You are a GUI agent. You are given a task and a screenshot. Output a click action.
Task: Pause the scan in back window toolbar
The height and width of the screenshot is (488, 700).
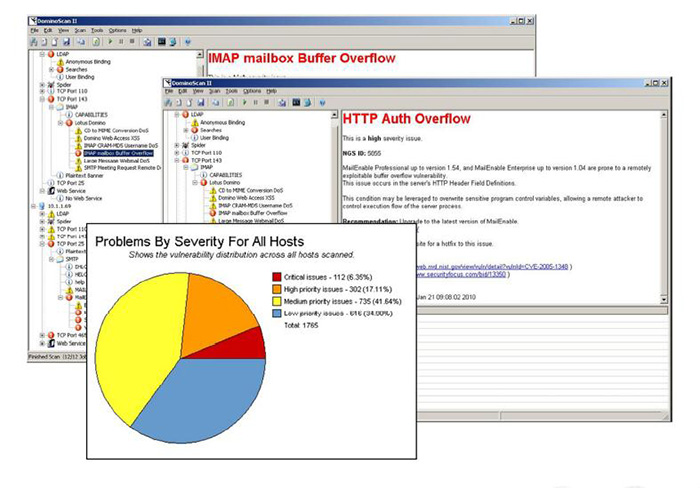click(121, 41)
